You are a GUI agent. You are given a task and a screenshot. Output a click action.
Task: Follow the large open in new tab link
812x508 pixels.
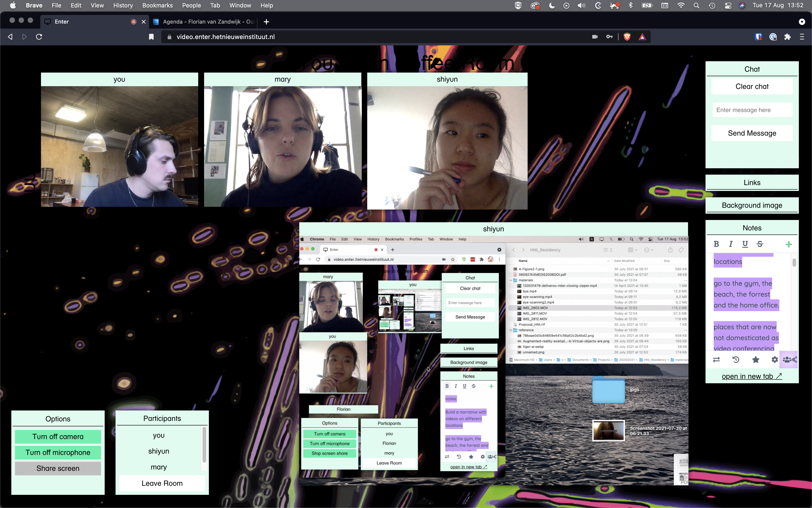(752, 376)
